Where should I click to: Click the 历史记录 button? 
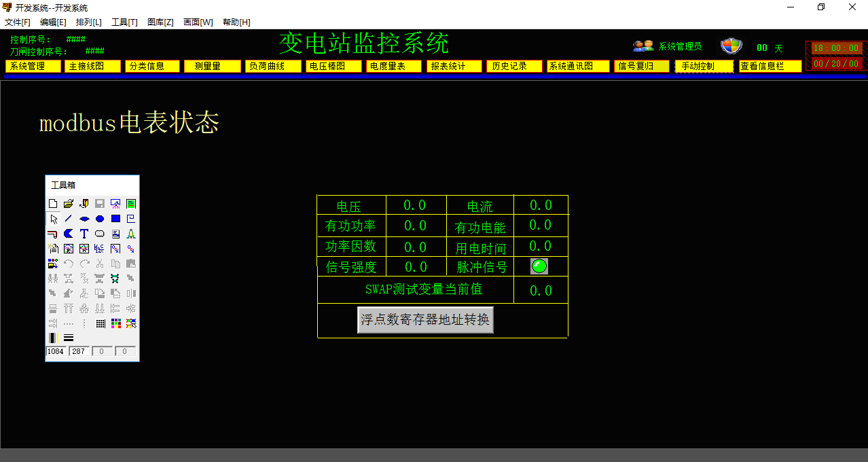(x=514, y=66)
